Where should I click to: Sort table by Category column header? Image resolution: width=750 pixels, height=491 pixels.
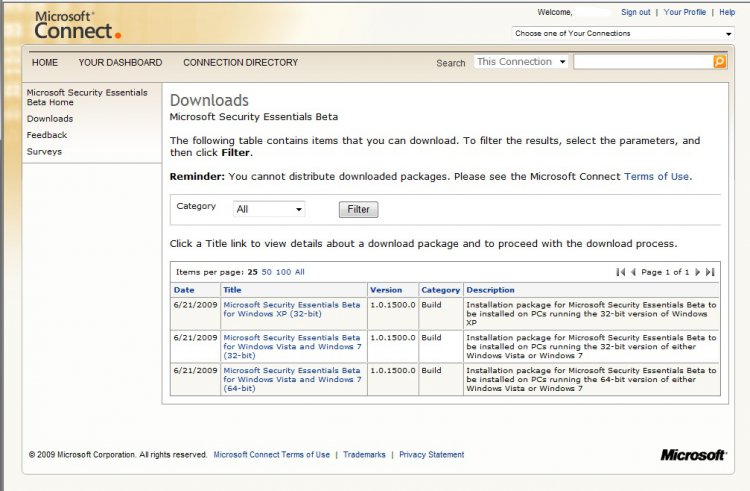(x=441, y=290)
